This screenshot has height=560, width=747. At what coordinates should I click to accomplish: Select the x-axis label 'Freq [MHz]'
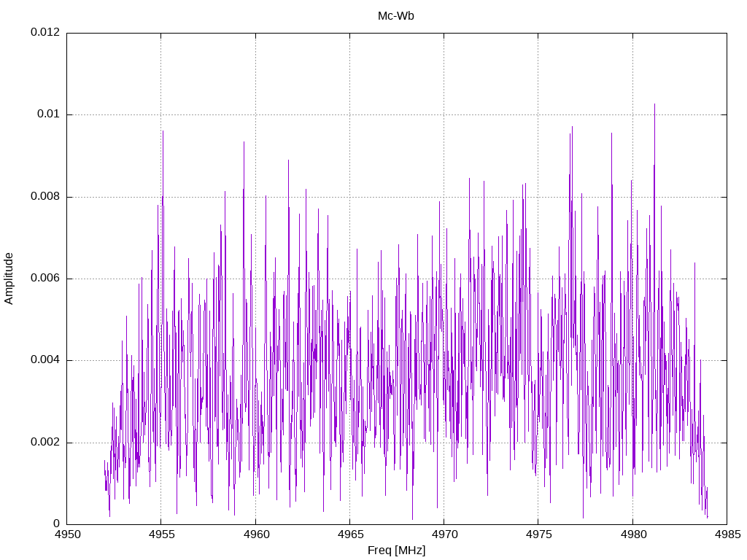[x=396, y=551]
